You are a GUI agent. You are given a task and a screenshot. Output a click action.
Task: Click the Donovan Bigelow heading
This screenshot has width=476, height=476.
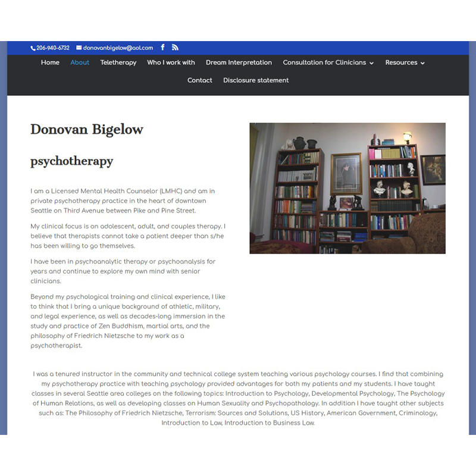(87, 129)
